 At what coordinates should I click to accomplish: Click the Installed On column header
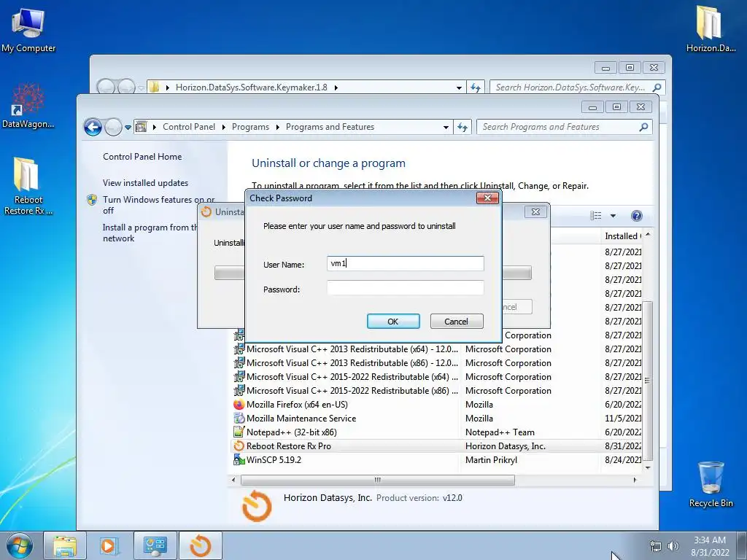pyautogui.click(x=623, y=236)
